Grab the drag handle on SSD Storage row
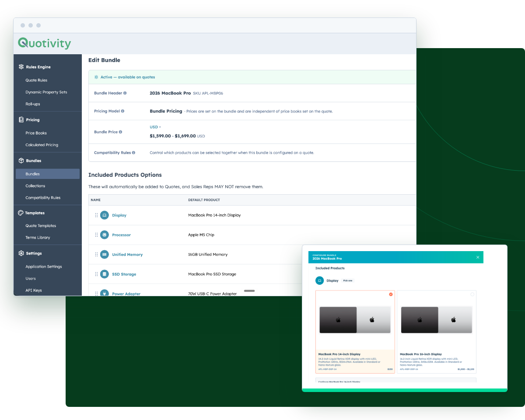The height and width of the screenshot is (420, 525). pyautogui.click(x=96, y=274)
